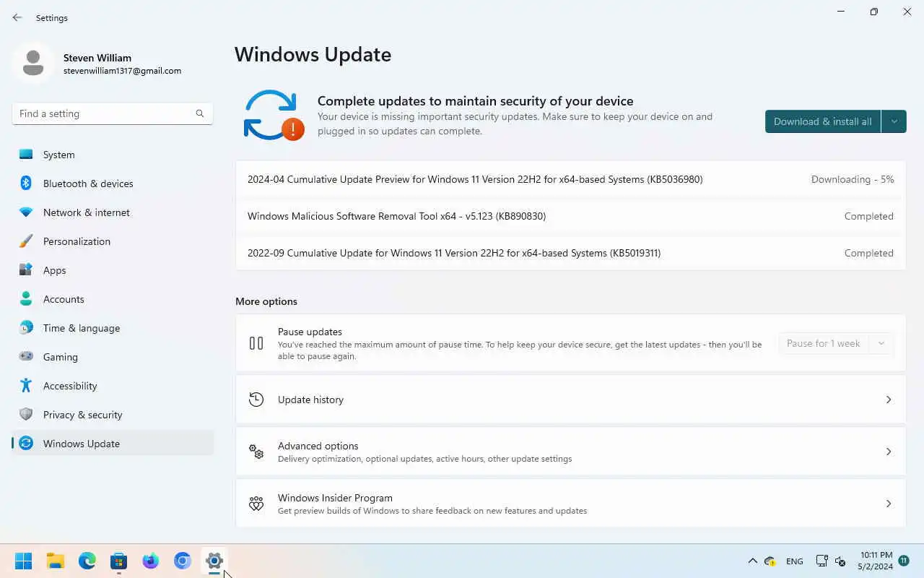Click Download & install all button
Viewport: 924px width, 578px height.
823,121
